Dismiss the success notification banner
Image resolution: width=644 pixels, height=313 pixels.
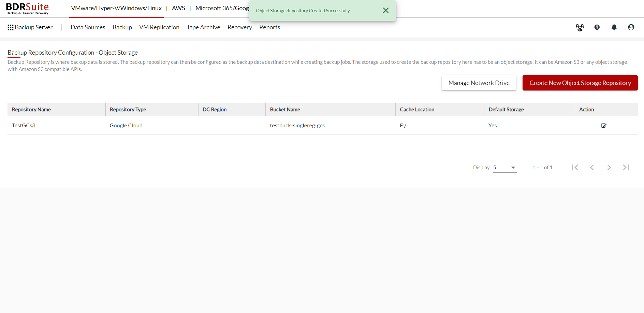386,11
